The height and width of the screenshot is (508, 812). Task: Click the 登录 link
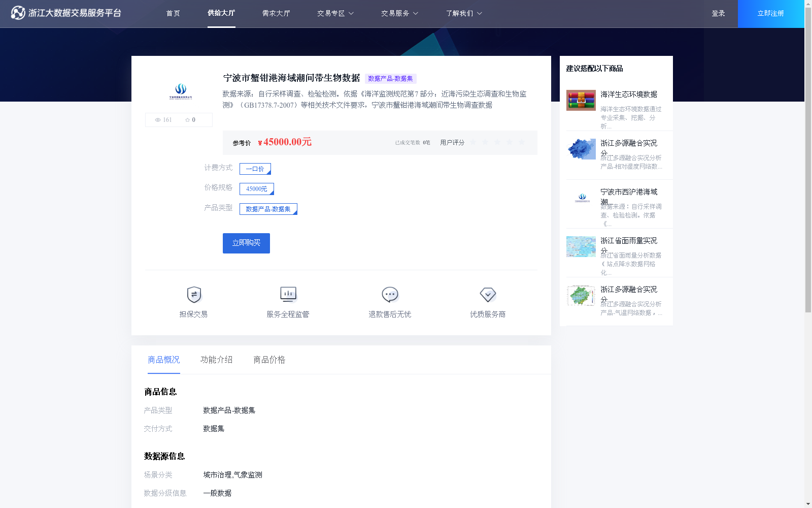(x=718, y=14)
